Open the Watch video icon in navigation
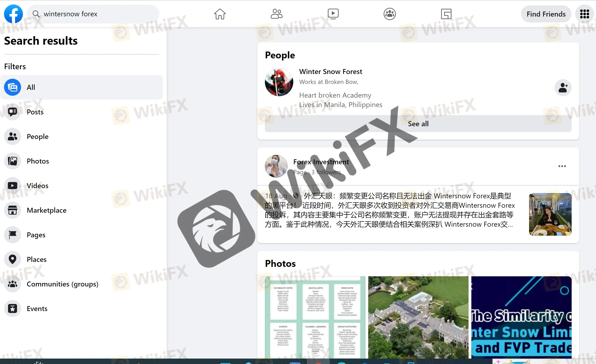Image resolution: width=596 pixels, height=364 pixels. (333, 14)
